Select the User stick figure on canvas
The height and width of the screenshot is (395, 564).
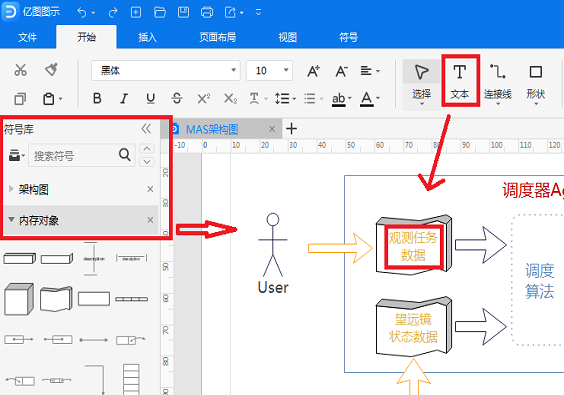coord(273,245)
